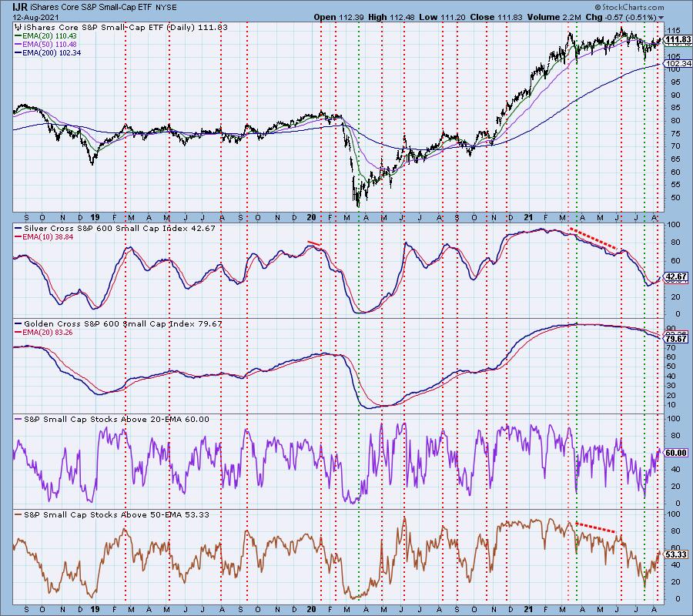Viewport: 693px width, 616px height.
Task: Click the Stocks Above 50-EMA 53.33 legend
Action: [112, 515]
